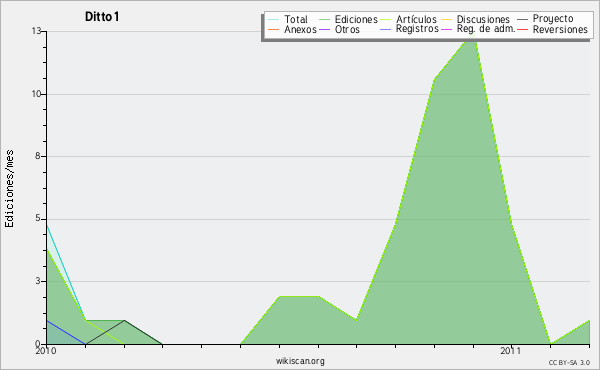Click the green Ediciones line swatch
The height and width of the screenshot is (370, 600).
pyautogui.click(x=324, y=20)
